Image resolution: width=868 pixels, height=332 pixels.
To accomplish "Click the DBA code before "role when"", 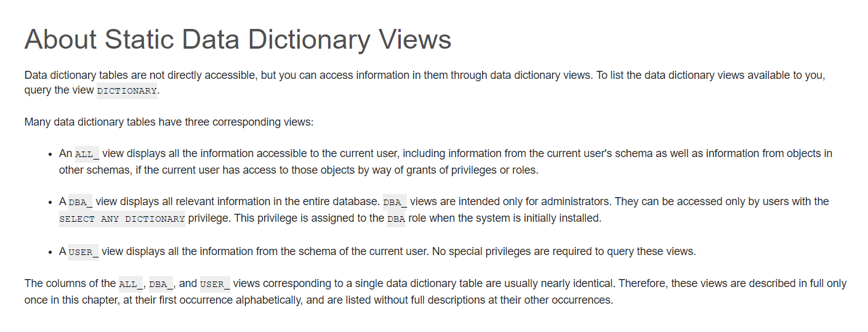I will [396, 219].
